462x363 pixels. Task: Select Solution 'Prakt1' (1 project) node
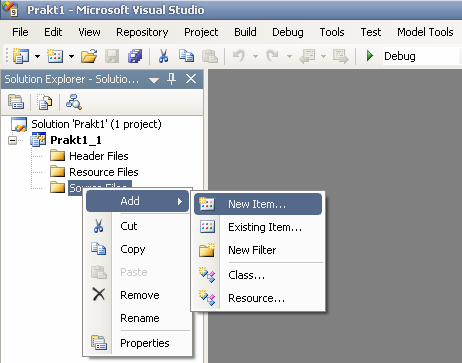coord(96,124)
